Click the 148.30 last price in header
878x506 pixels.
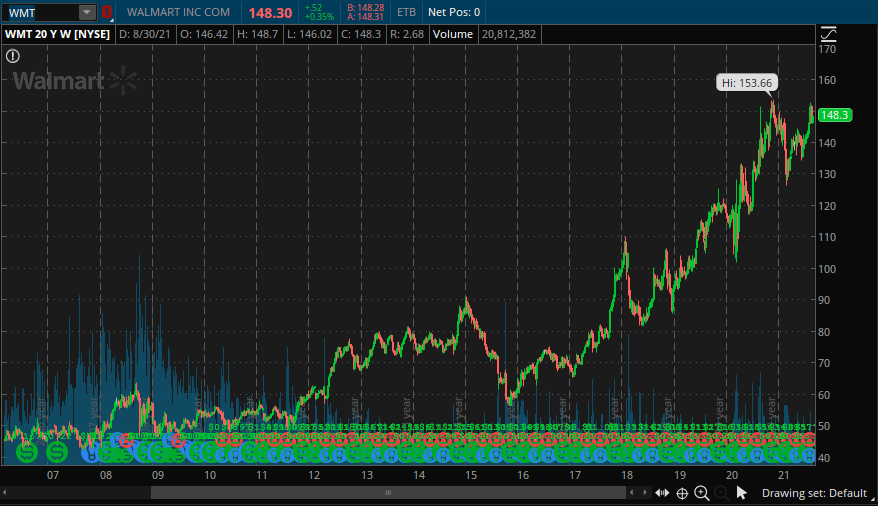(270, 13)
